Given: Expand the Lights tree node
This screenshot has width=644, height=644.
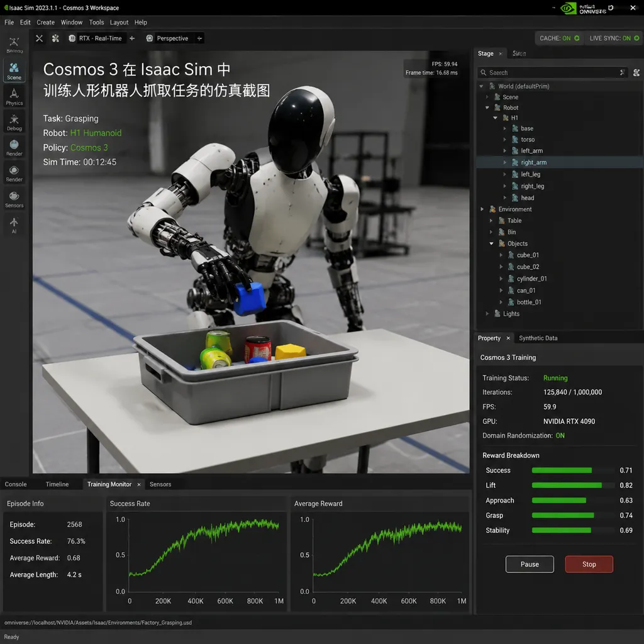Looking at the screenshot, I should coord(487,314).
